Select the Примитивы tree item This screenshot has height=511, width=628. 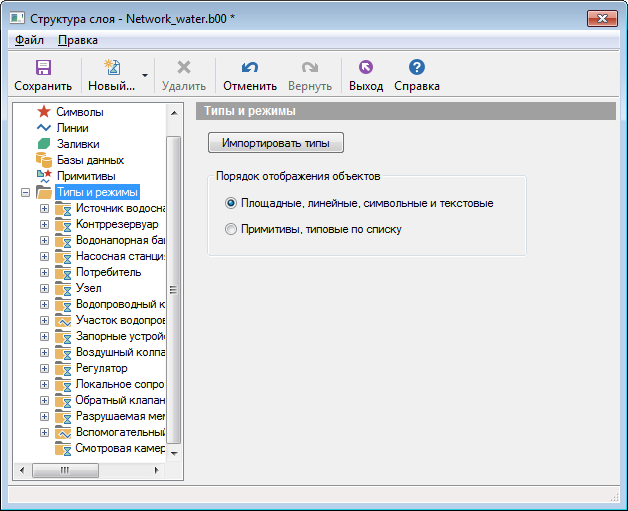point(86,176)
